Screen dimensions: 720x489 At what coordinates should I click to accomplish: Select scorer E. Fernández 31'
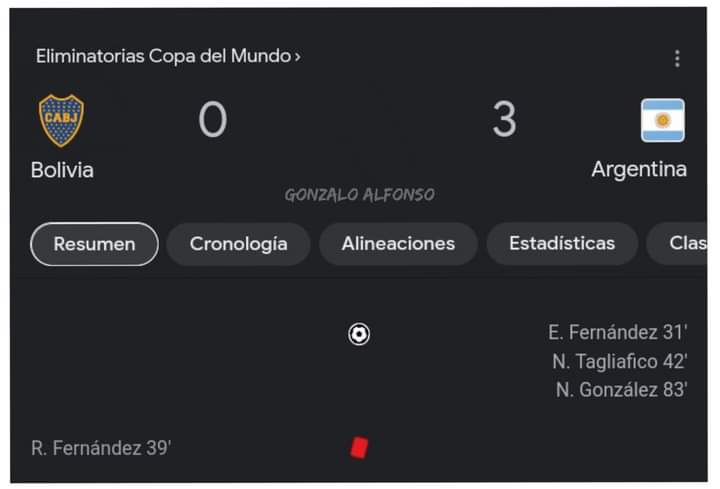[x=617, y=332]
